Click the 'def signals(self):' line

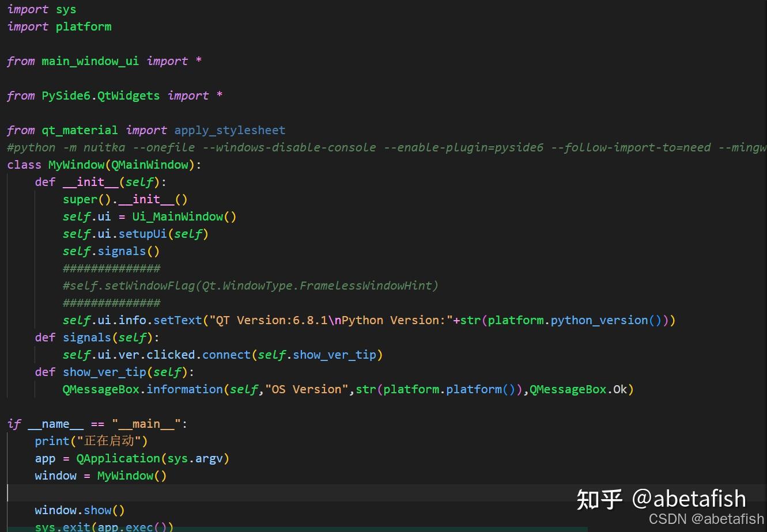[x=97, y=337]
